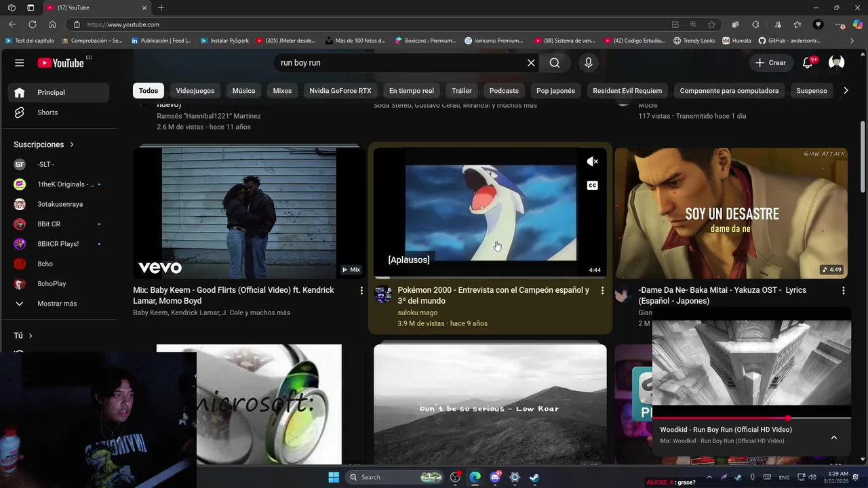This screenshot has width=868, height=488.
Task: Click the Crear button
Action: (x=770, y=62)
